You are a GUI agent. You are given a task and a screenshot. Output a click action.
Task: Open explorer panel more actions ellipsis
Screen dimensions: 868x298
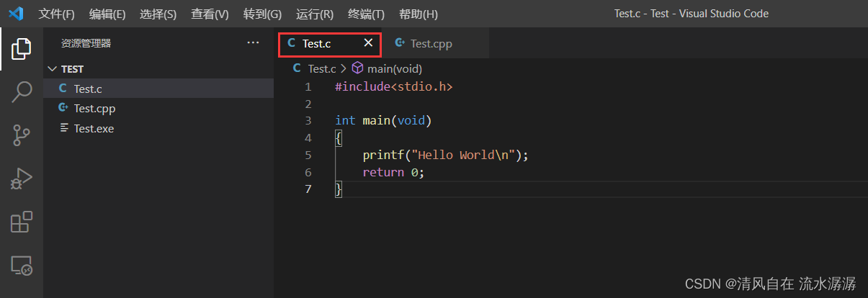tap(253, 43)
